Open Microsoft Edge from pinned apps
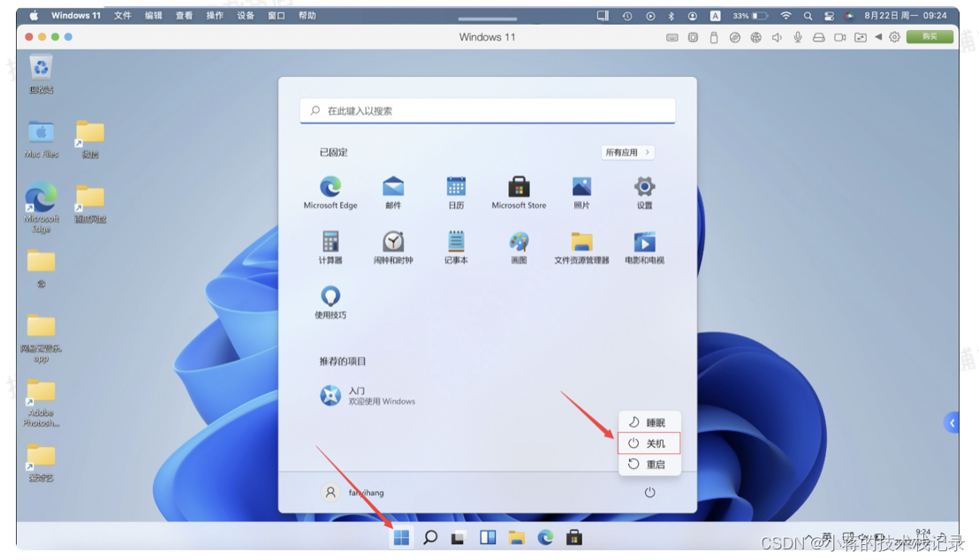Image resolution: width=979 pixels, height=560 pixels. click(330, 193)
